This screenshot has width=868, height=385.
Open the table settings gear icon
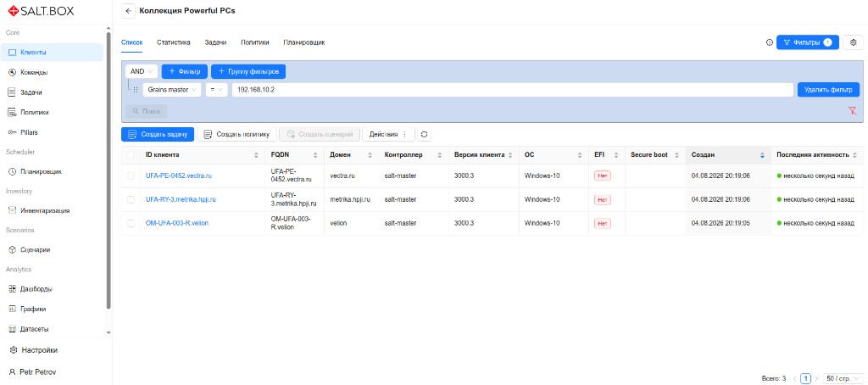[x=853, y=42]
